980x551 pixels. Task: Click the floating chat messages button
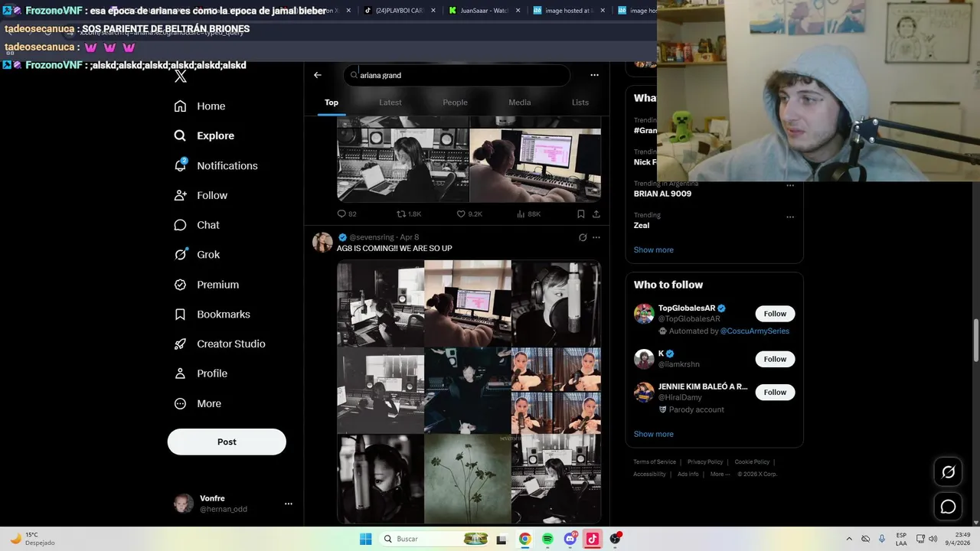pos(948,507)
